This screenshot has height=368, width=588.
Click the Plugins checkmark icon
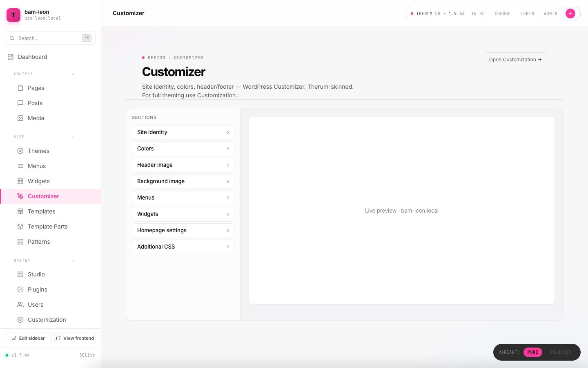pyautogui.click(x=20, y=289)
